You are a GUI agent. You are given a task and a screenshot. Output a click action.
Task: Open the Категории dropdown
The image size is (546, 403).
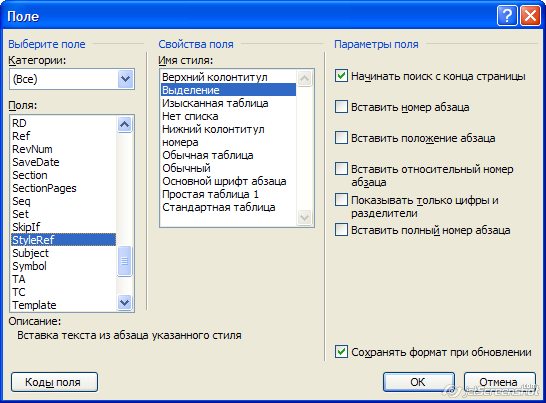tap(125, 79)
